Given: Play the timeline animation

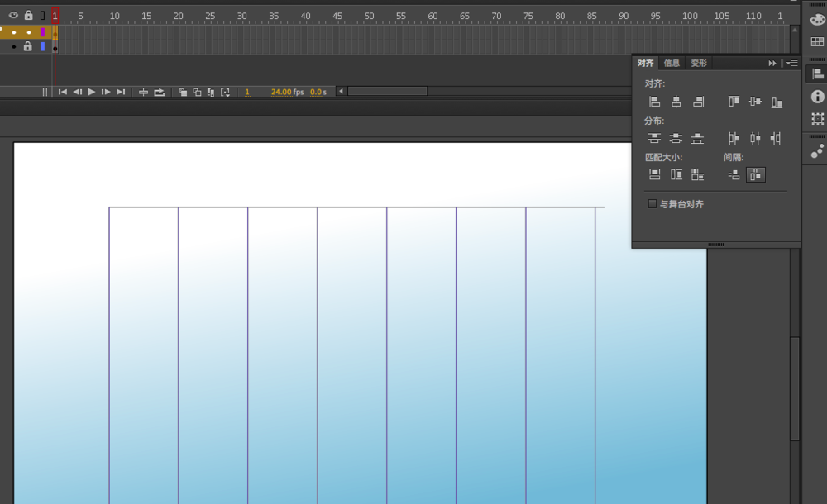Looking at the screenshot, I should [x=91, y=92].
